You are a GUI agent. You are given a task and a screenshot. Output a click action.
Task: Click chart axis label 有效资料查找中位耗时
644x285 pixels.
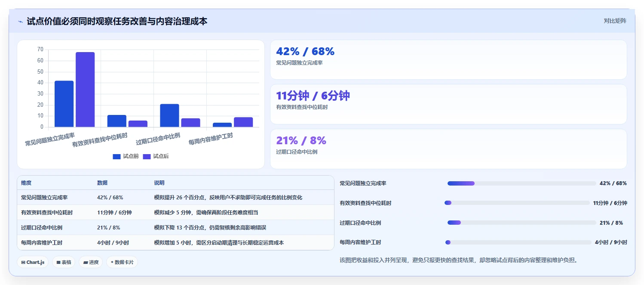pos(100,140)
